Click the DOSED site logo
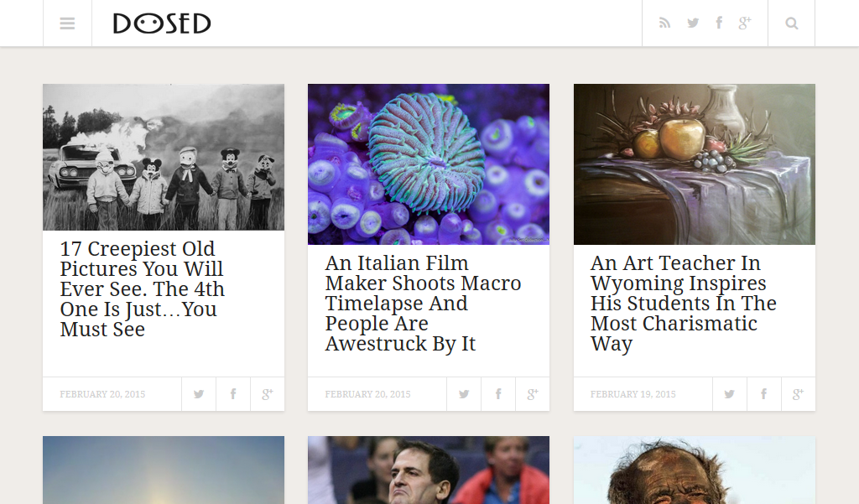 point(162,23)
